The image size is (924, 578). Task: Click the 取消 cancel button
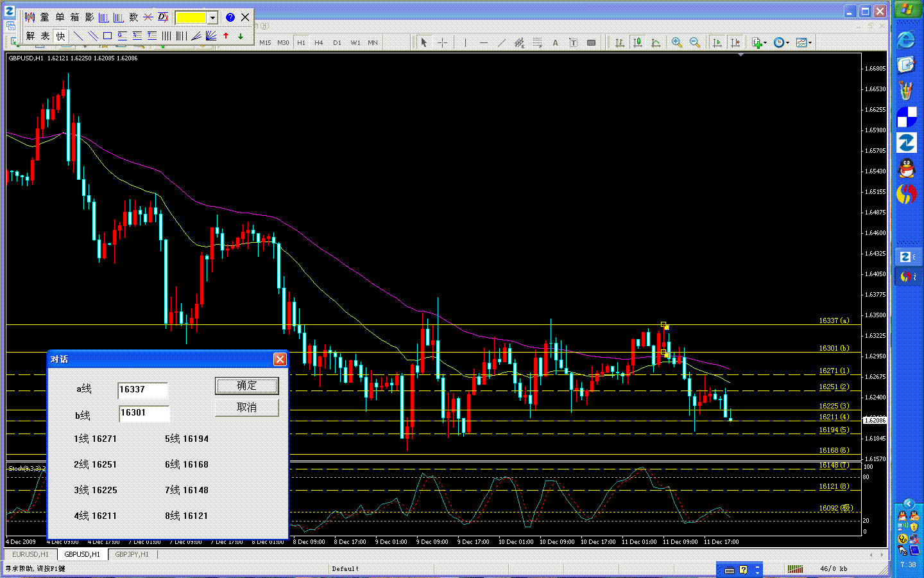click(x=246, y=407)
